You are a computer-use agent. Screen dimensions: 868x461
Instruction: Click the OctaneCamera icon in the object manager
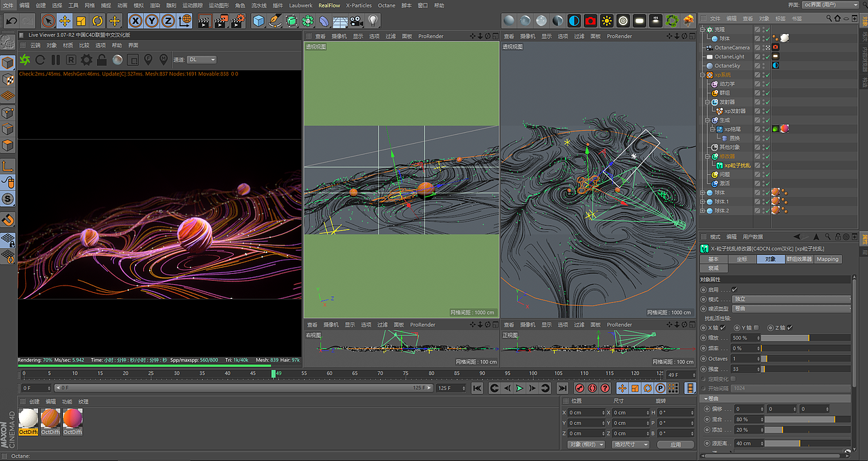tap(711, 47)
